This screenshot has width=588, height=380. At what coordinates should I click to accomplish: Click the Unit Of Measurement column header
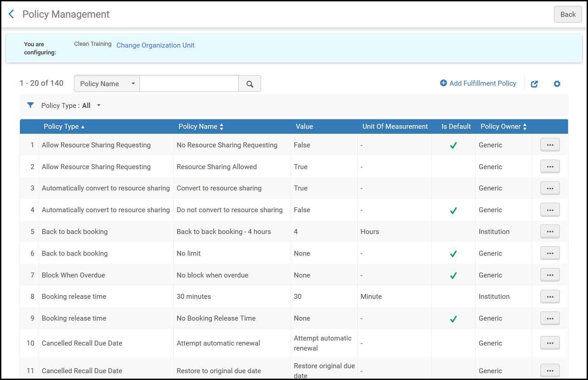pos(395,127)
